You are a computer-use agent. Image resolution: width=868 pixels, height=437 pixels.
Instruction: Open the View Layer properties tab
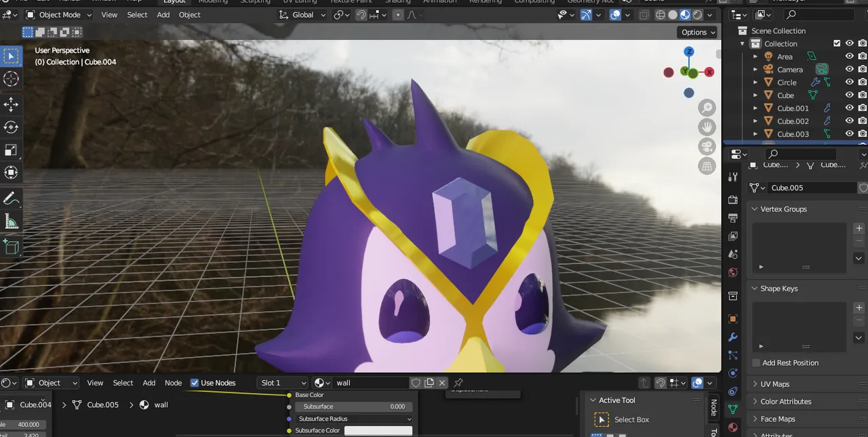[732, 236]
